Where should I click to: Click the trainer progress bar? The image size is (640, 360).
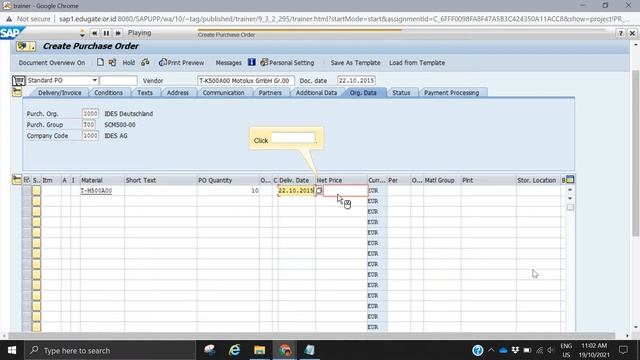click(401, 30)
